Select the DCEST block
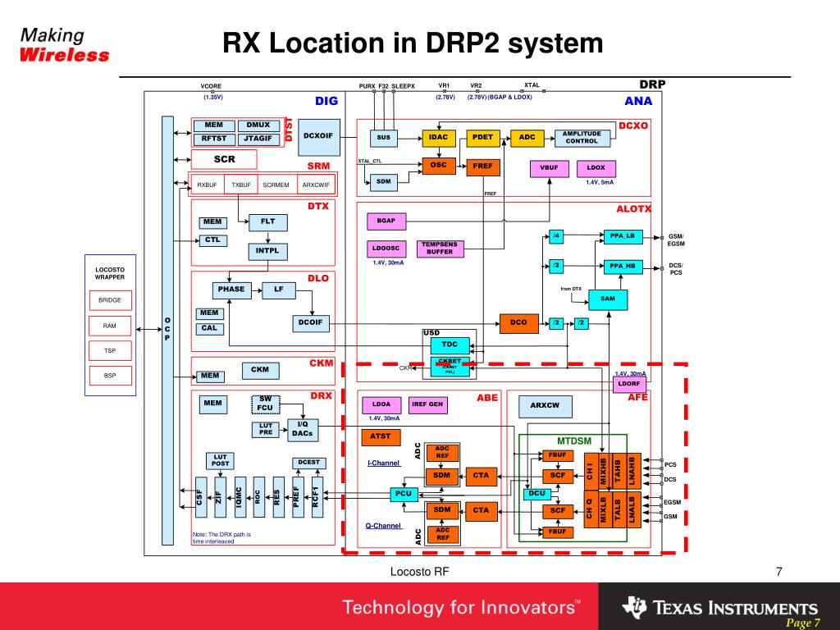This screenshot has width=840, height=630. tap(309, 463)
